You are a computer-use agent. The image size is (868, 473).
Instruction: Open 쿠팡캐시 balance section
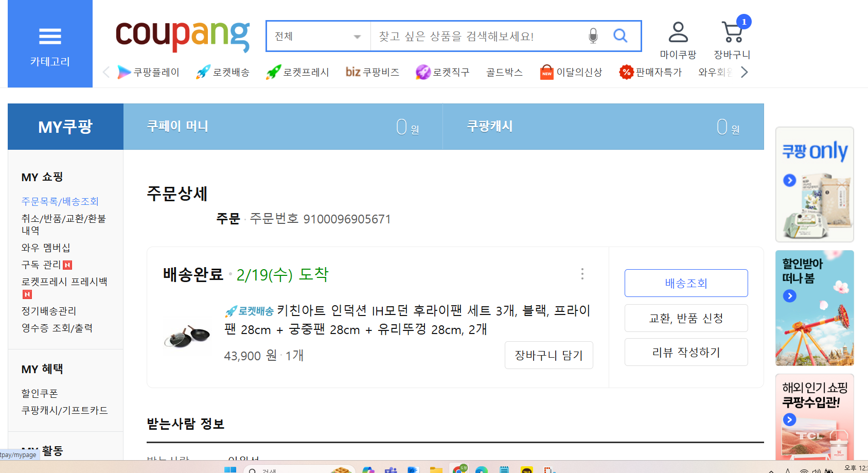tap(603, 127)
